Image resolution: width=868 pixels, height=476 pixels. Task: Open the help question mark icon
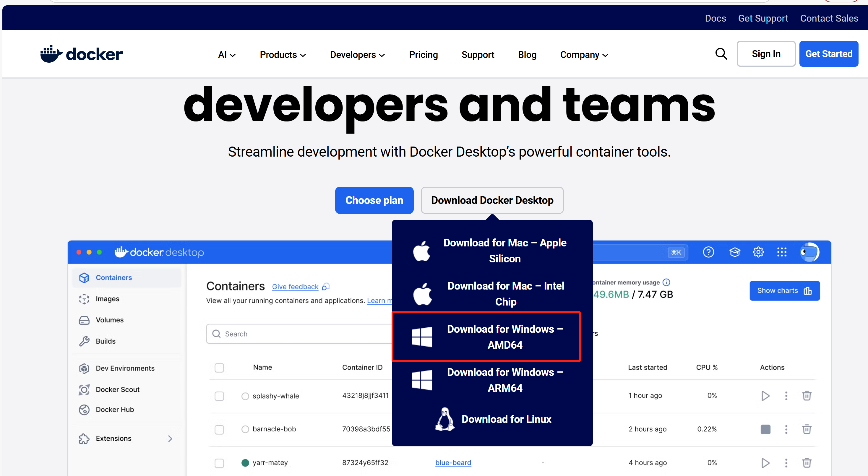click(708, 252)
